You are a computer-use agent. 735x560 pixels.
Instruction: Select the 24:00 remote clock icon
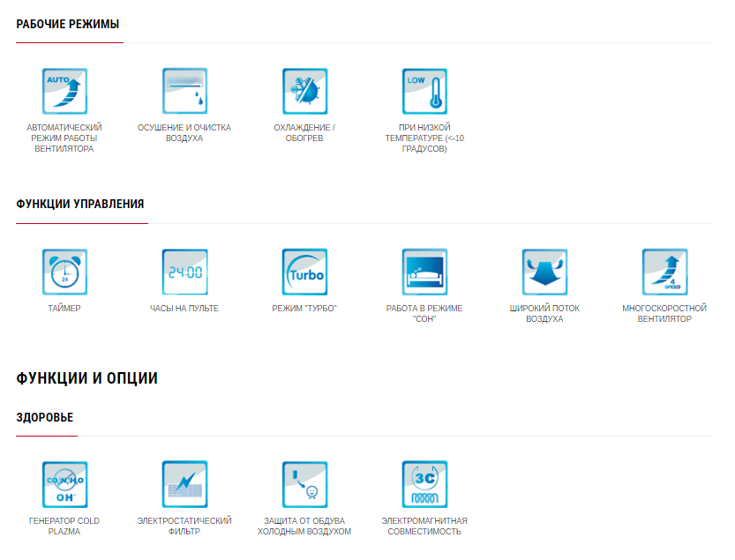pos(184,272)
